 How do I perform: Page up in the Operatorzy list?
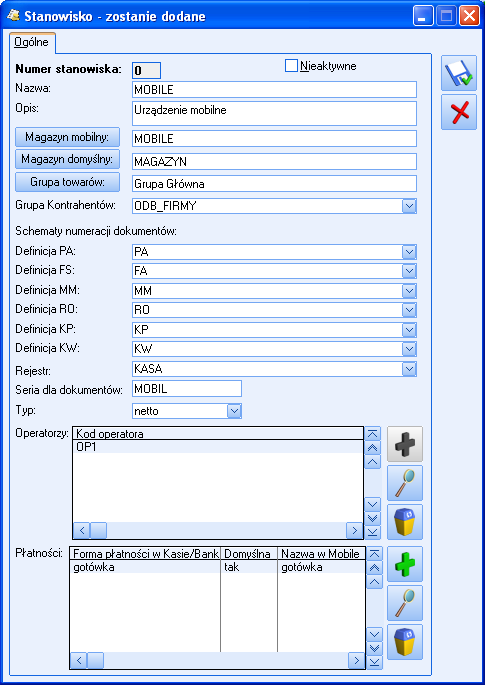pyautogui.click(x=372, y=447)
